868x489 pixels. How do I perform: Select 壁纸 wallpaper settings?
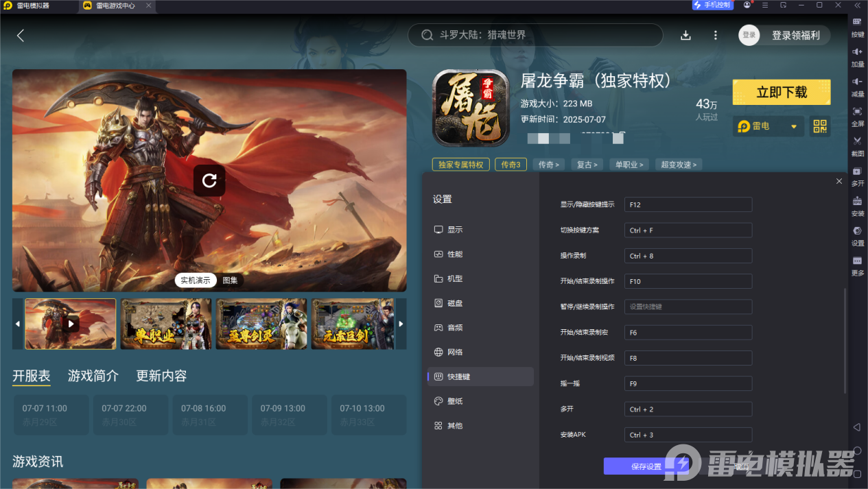click(480, 401)
